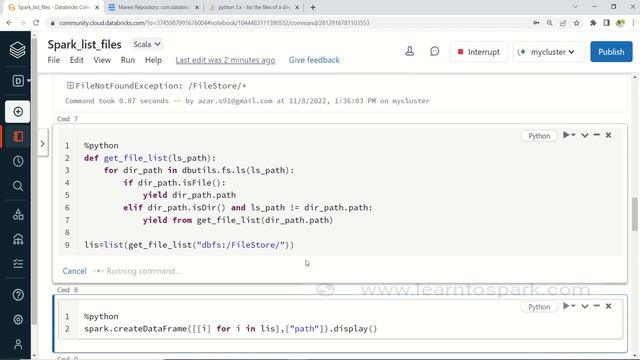Expand the FileNotFoundException error details
The height and width of the screenshot is (360, 640).
(x=70, y=85)
